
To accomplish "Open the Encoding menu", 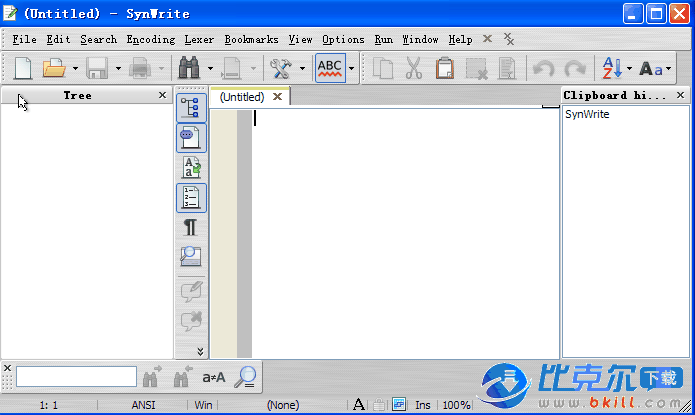I will [150, 39].
